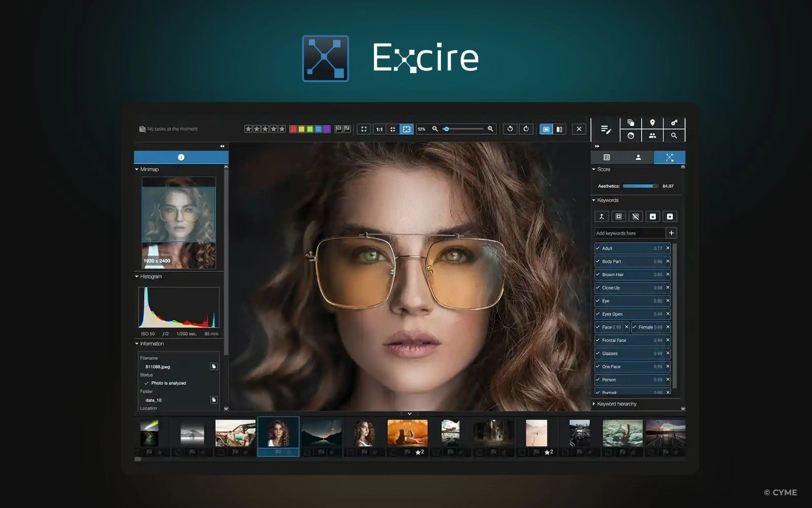The width and height of the screenshot is (812, 508).
Task: Open the duplicate finder tool
Action: point(631,123)
